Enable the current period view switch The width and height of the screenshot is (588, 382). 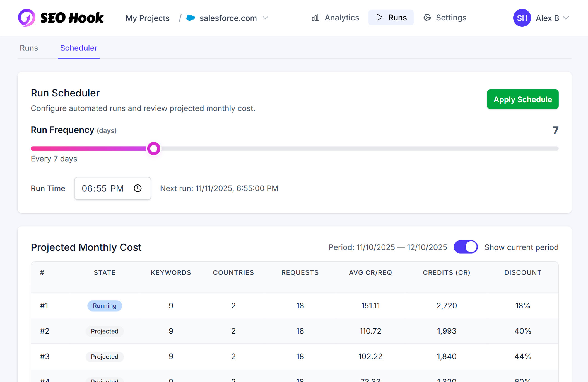click(466, 247)
